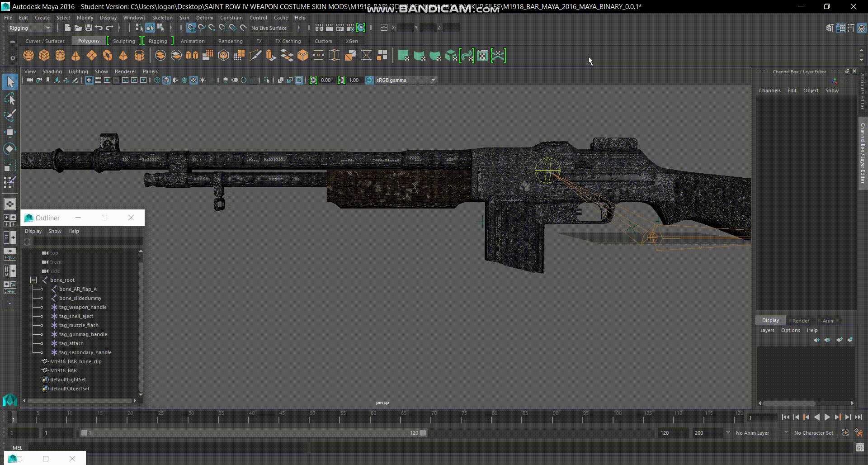Click the playback end time field 120
Image resolution: width=868 pixels, height=465 pixels.
[673, 433]
